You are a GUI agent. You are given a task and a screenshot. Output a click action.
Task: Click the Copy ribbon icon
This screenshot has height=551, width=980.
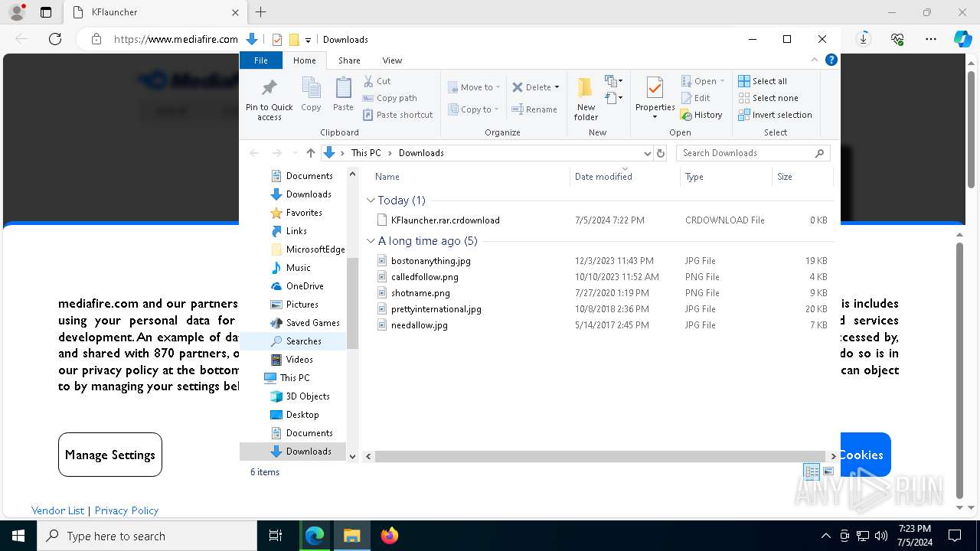tap(311, 95)
